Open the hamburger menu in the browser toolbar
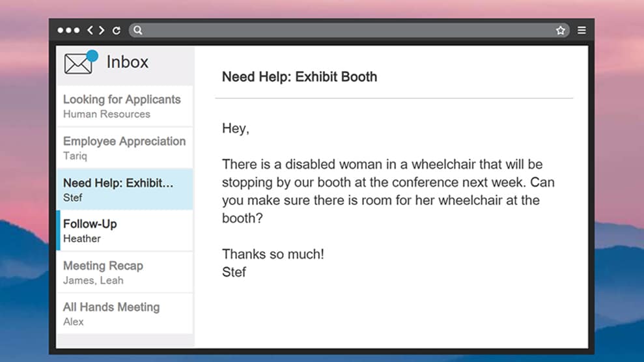This screenshot has height=362, width=644. click(x=581, y=30)
